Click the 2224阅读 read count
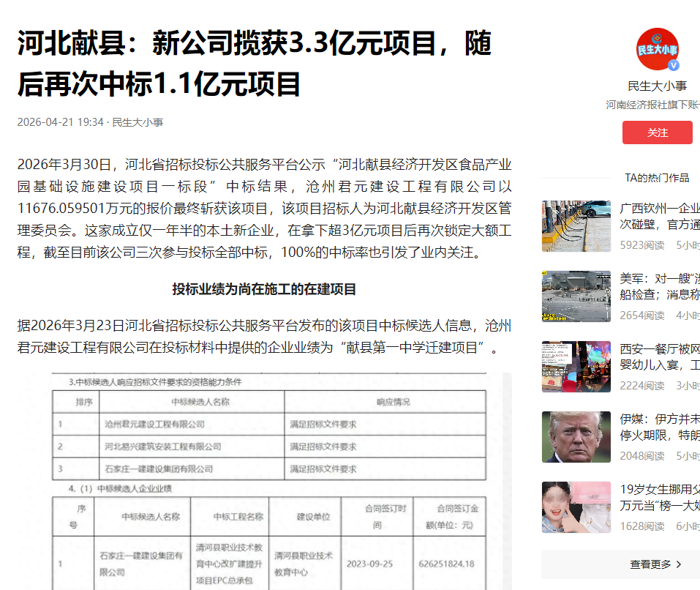The height and width of the screenshot is (590, 700). pyautogui.click(x=642, y=386)
